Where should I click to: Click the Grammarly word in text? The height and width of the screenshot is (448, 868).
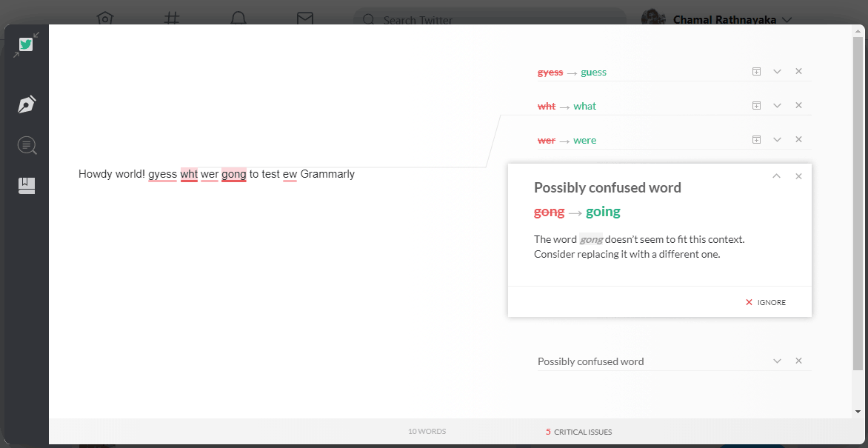pos(327,175)
